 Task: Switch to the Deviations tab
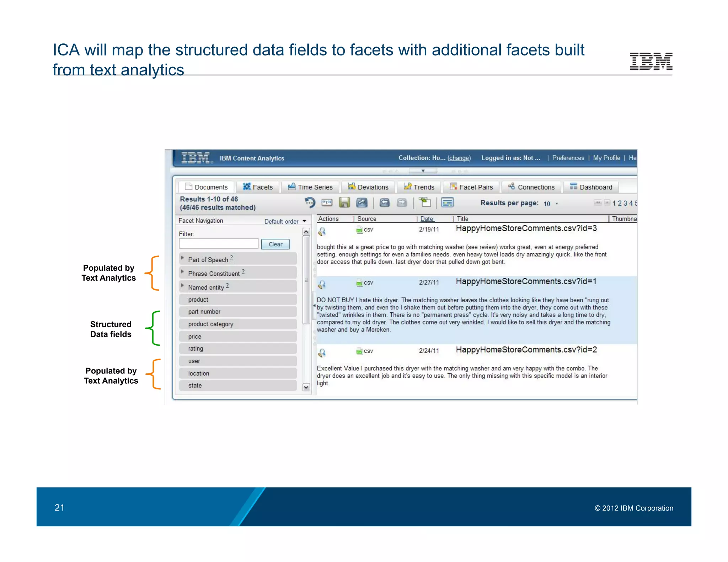click(x=368, y=187)
